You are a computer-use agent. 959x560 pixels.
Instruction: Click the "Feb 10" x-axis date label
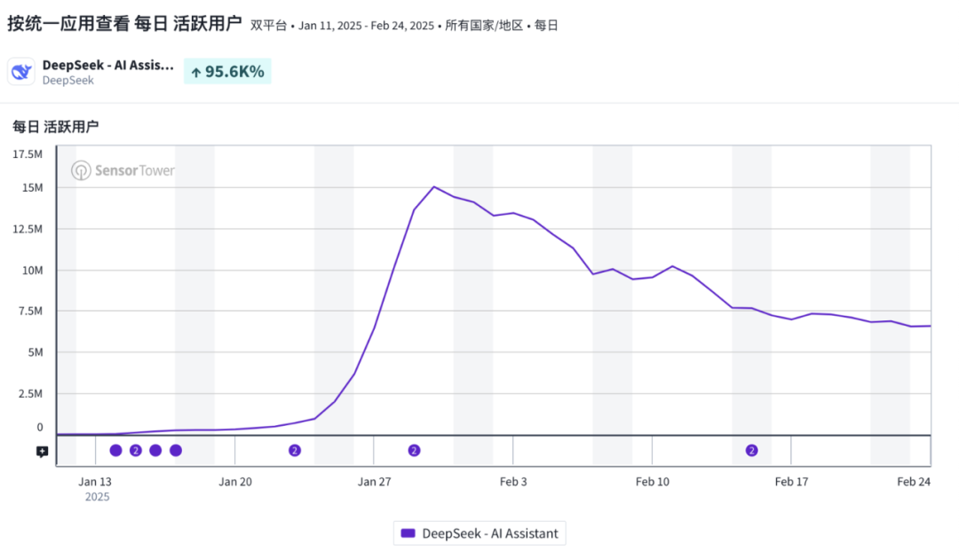point(652,482)
